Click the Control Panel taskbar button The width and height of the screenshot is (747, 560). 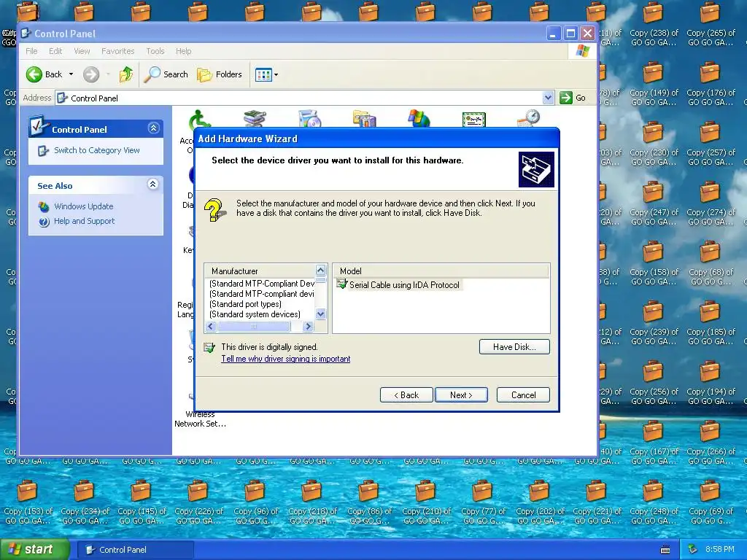pyautogui.click(x=135, y=550)
